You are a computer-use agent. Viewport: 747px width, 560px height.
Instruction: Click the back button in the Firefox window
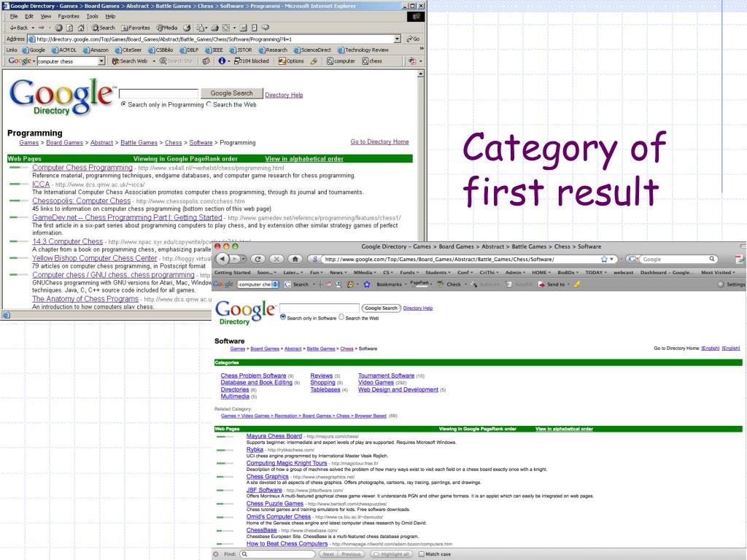222,259
